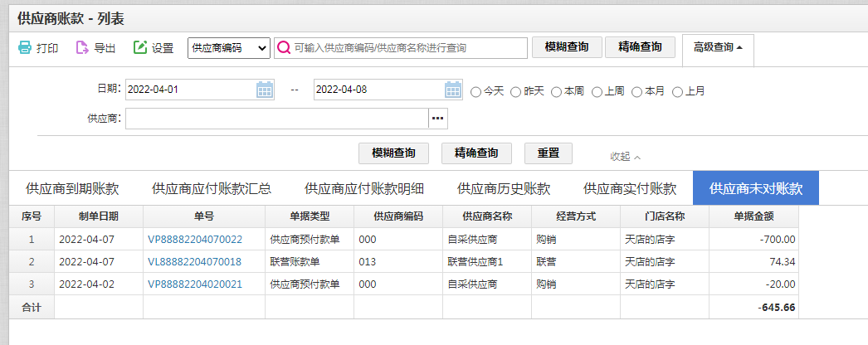Click 模糊查询 in the advanced filter panel

pyautogui.click(x=393, y=153)
